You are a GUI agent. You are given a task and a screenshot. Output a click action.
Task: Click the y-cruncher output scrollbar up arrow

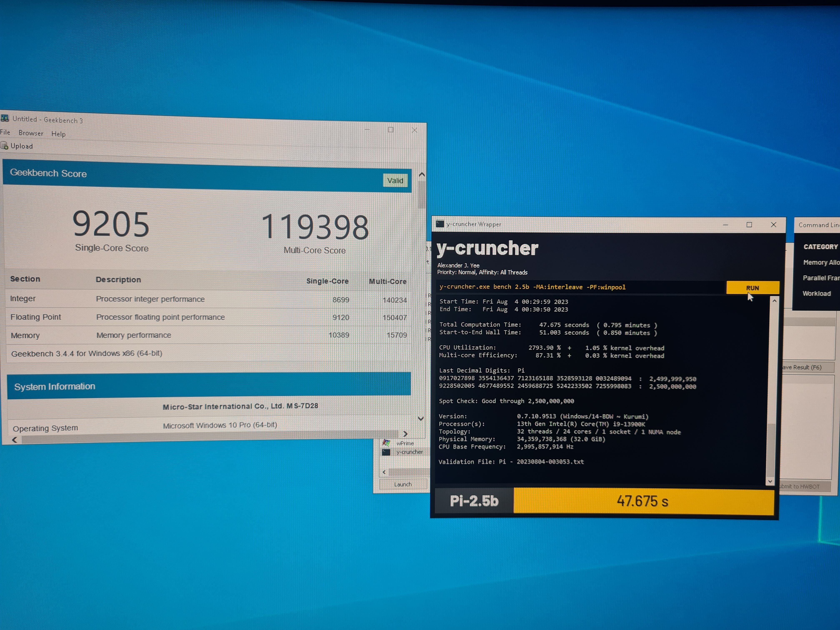[x=774, y=301]
